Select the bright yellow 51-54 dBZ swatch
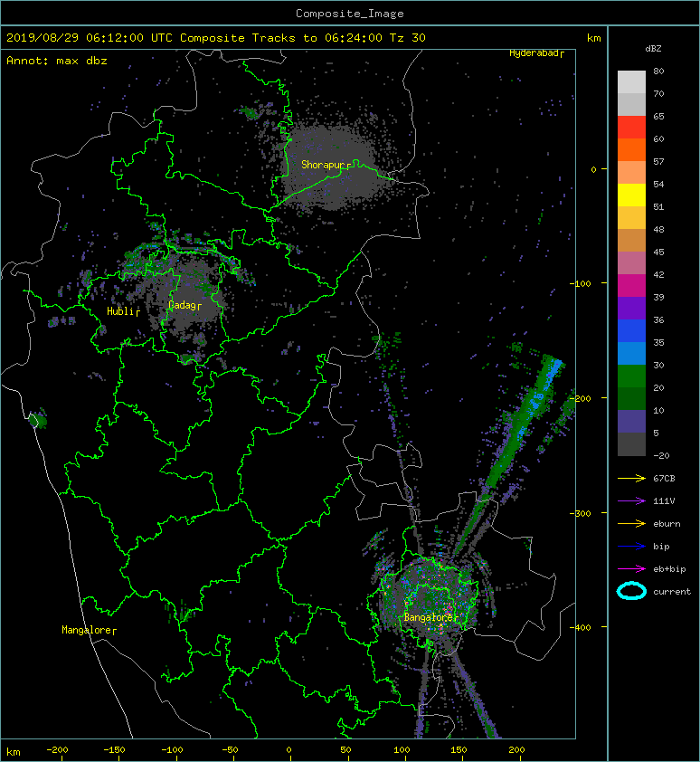The width and height of the screenshot is (700, 762). [631, 195]
